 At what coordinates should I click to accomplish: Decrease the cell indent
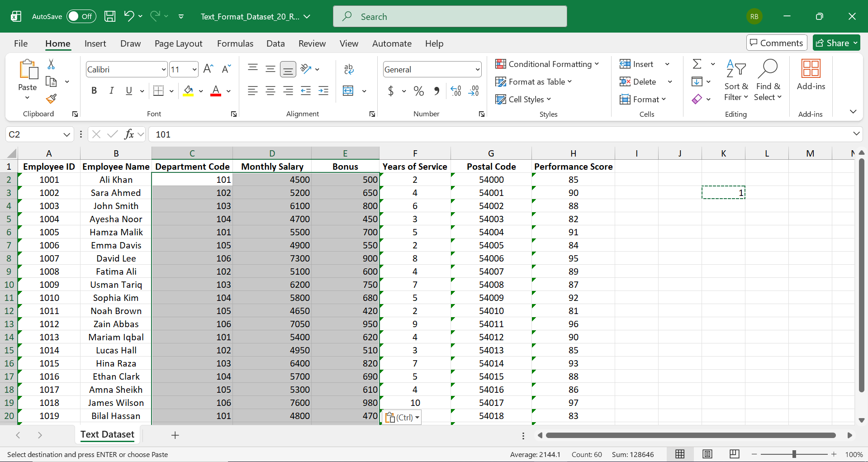pyautogui.click(x=306, y=91)
